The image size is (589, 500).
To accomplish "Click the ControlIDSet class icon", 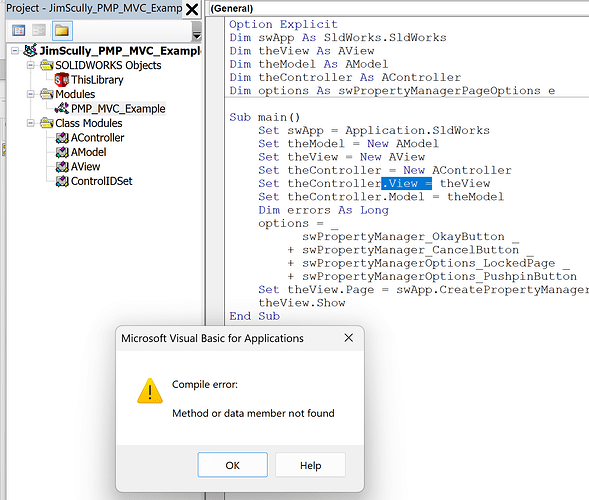I will [x=62, y=181].
